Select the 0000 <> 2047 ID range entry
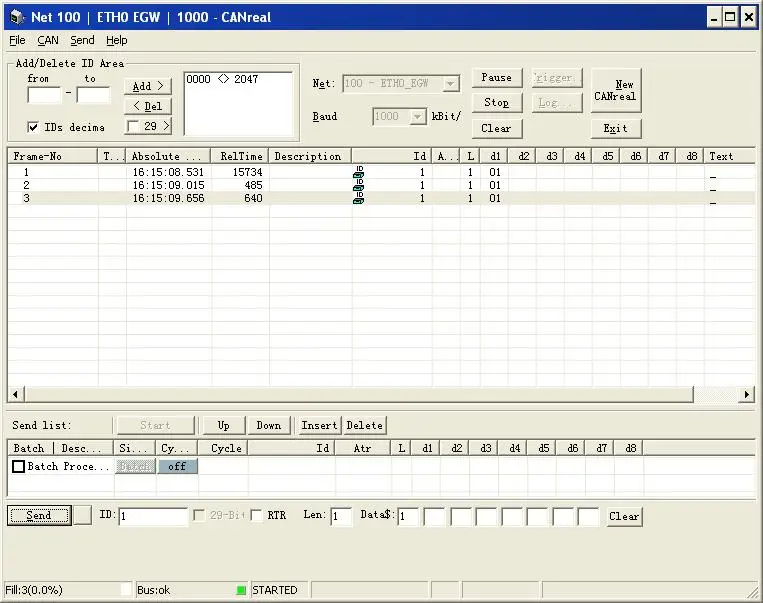This screenshot has height=603, width=763. (x=222, y=79)
